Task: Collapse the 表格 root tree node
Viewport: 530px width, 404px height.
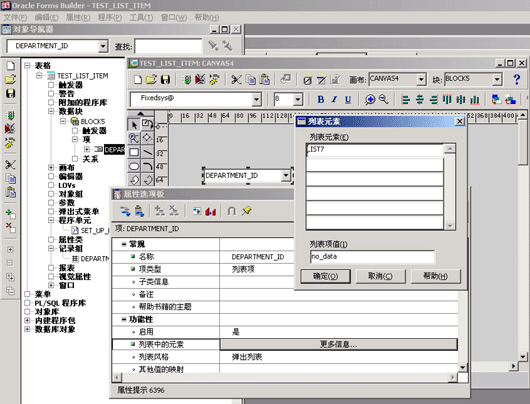Action: pos(27,66)
